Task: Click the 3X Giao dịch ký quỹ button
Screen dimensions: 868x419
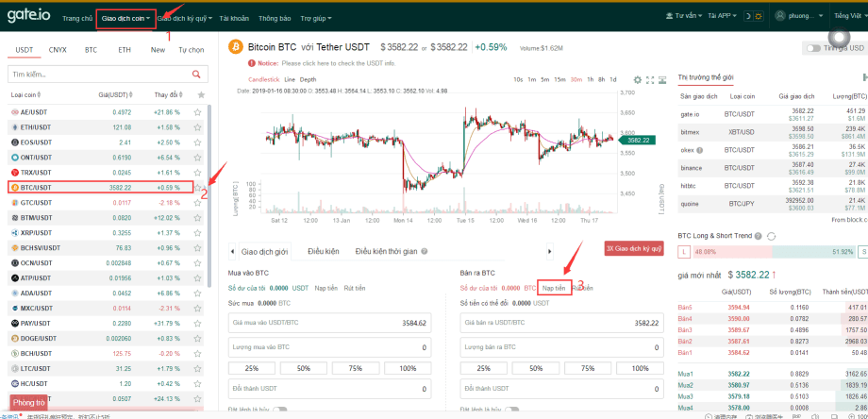Action: tap(634, 248)
